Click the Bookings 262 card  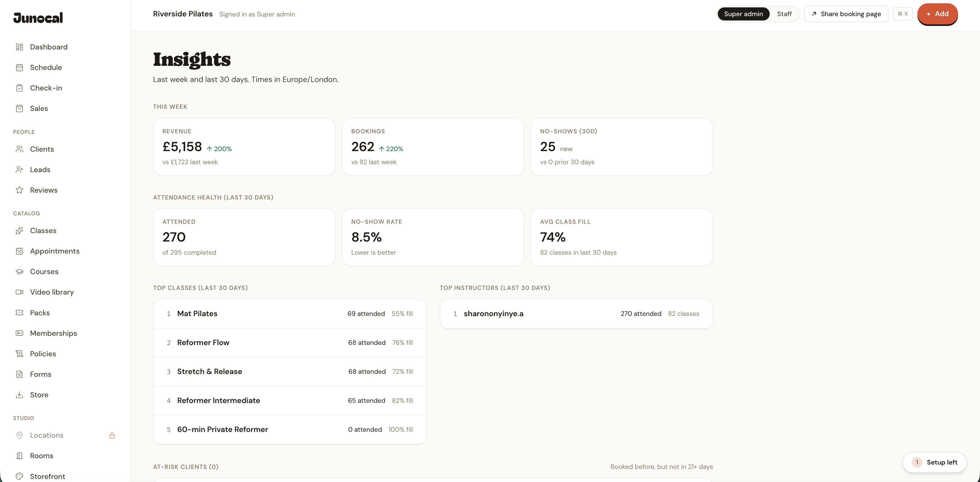433,147
